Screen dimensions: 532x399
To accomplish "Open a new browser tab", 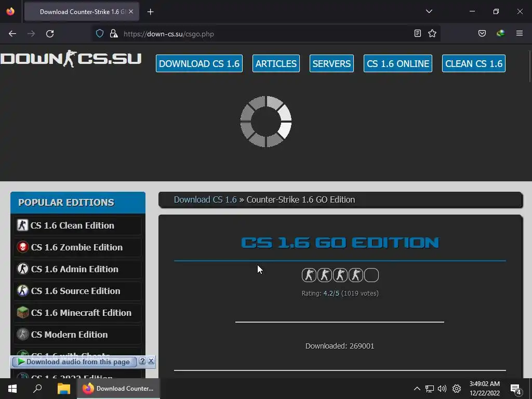I will point(150,12).
